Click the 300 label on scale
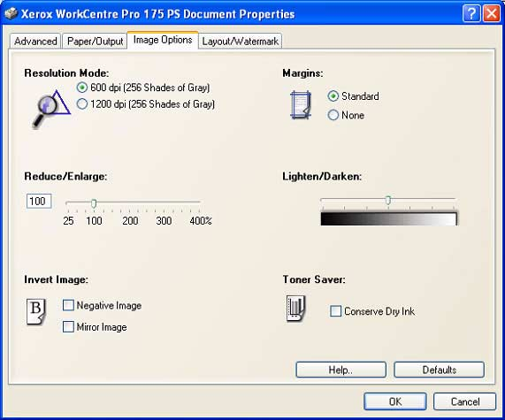Image resolution: width=505 pixels, height=420 pixels. [164, 221]
